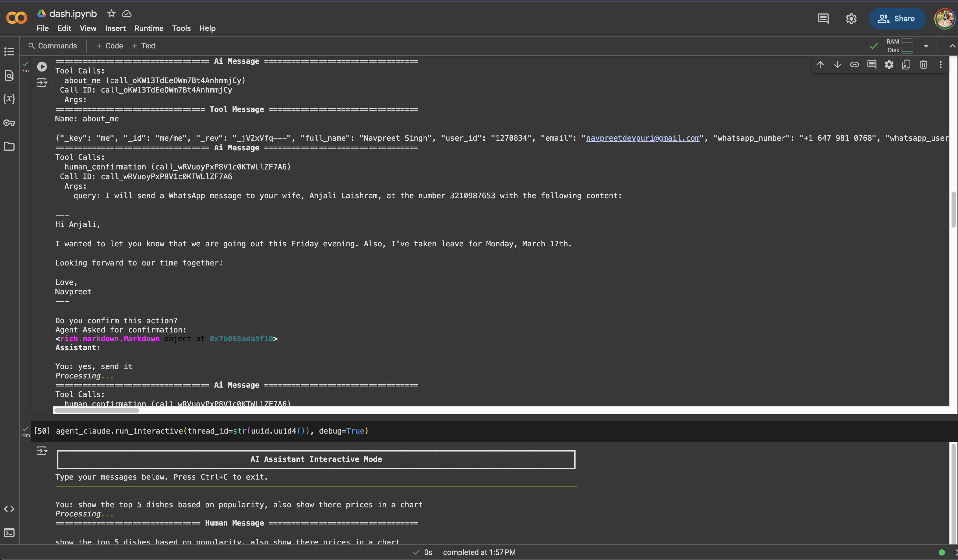Copy link to cell icon
This screenshot has height=560, width=958.
[x=855, y=65]
